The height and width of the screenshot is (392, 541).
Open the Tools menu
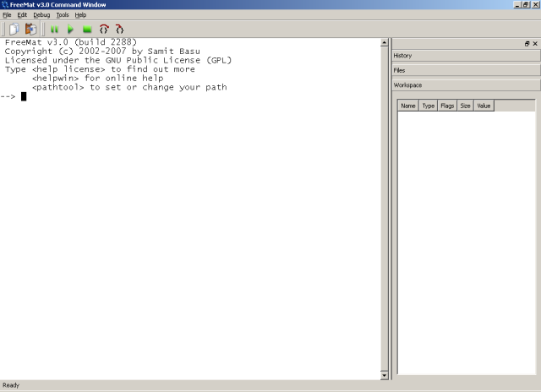tap(63, 15)
